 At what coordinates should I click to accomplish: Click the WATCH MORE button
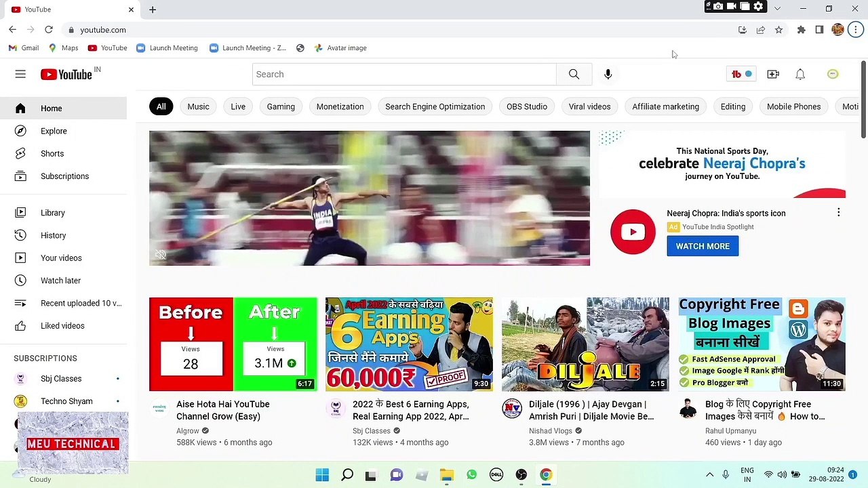point(703,246)
